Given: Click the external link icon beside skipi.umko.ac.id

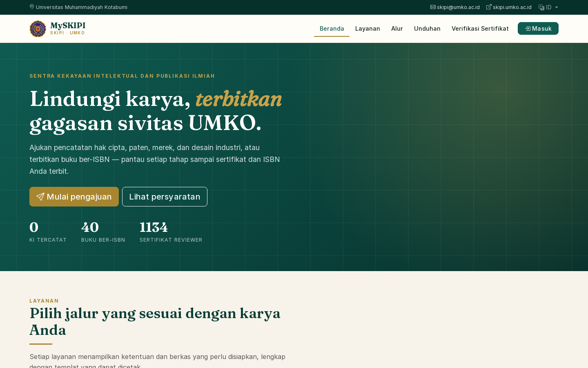Looking at the screenshot, I should point(489,7).
